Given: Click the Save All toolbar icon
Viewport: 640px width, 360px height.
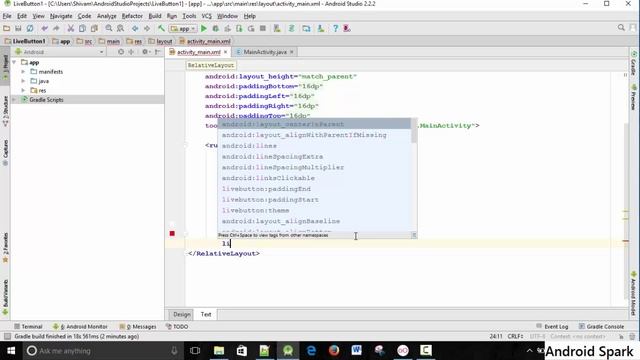Looking at the screenshot, I should click(x=18, y=28).
